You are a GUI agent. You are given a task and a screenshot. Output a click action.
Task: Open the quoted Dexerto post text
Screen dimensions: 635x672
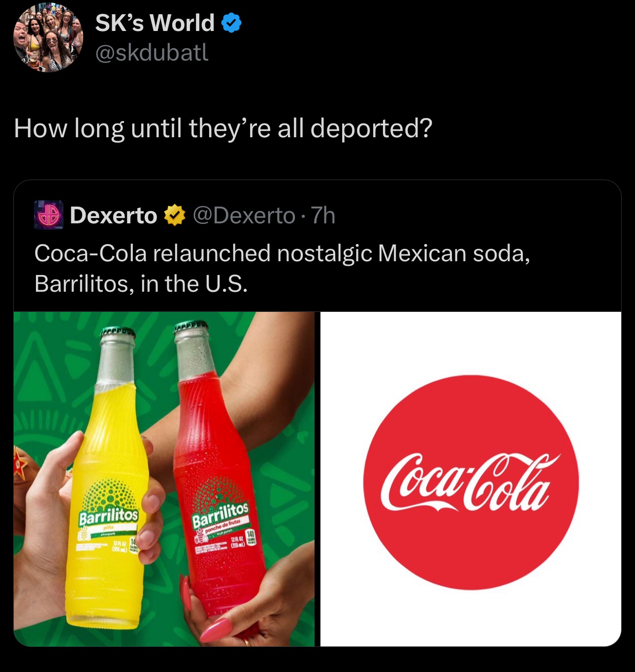point(282,268)
